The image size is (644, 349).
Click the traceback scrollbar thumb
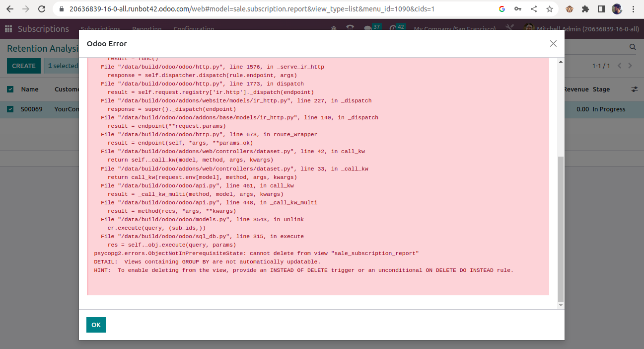[x=561, y=229]
